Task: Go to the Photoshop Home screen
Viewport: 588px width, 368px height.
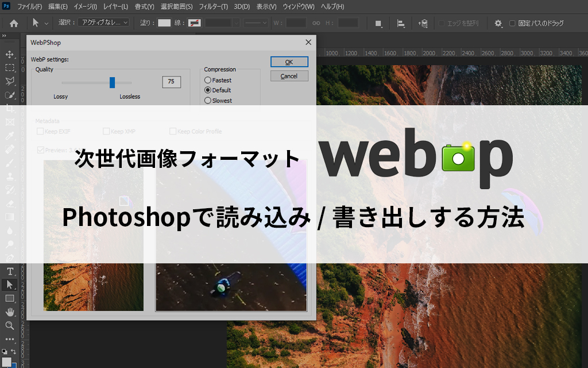Action: 14,23
